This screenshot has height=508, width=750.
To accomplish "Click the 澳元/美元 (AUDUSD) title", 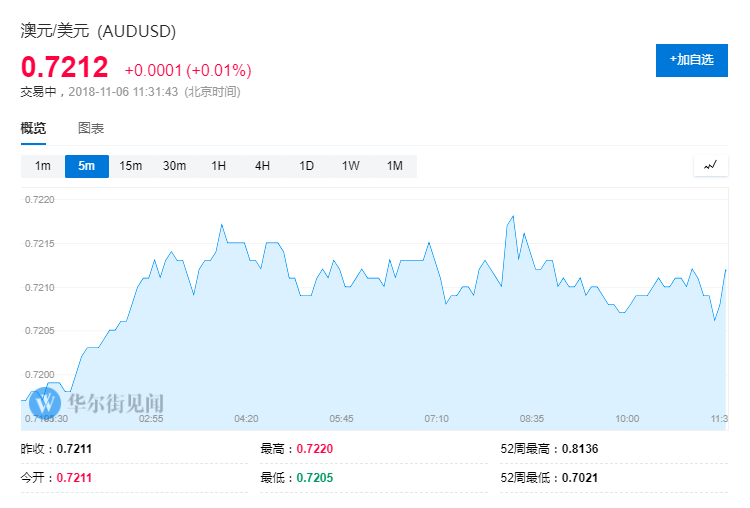I will pos(98,31).
